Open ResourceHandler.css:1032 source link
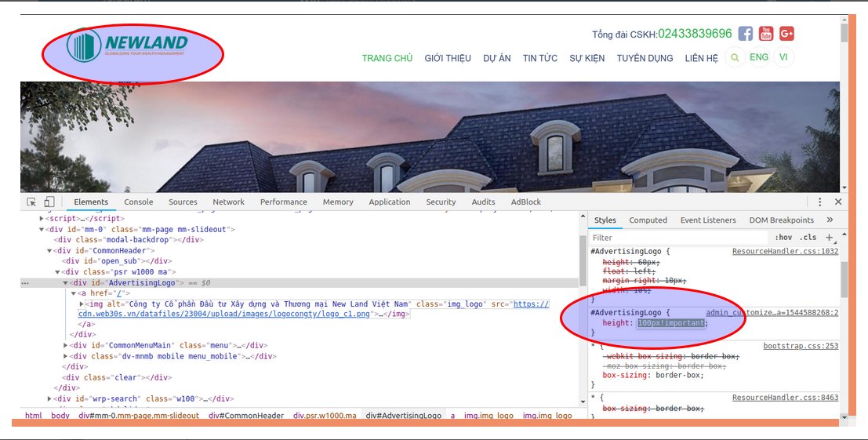The width and height of the screenshot is (868, 440). click(x=785, y=251)
